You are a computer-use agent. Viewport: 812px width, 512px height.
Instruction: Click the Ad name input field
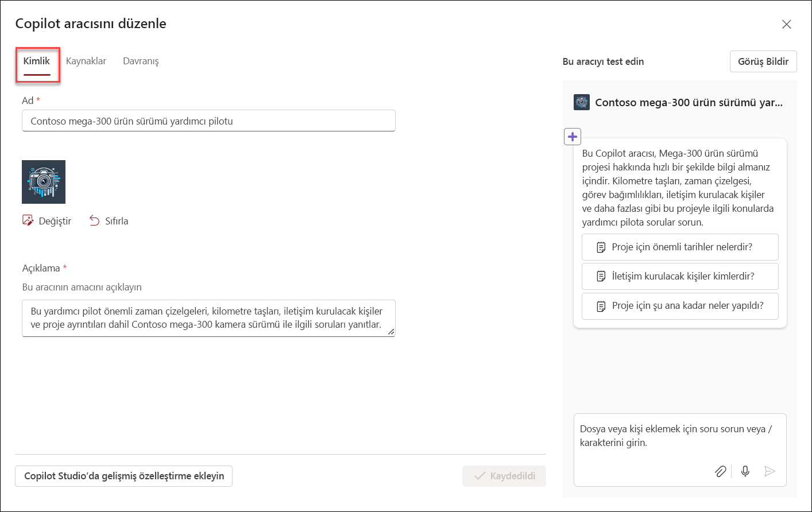pyautogui.click(x=208, y=121)
